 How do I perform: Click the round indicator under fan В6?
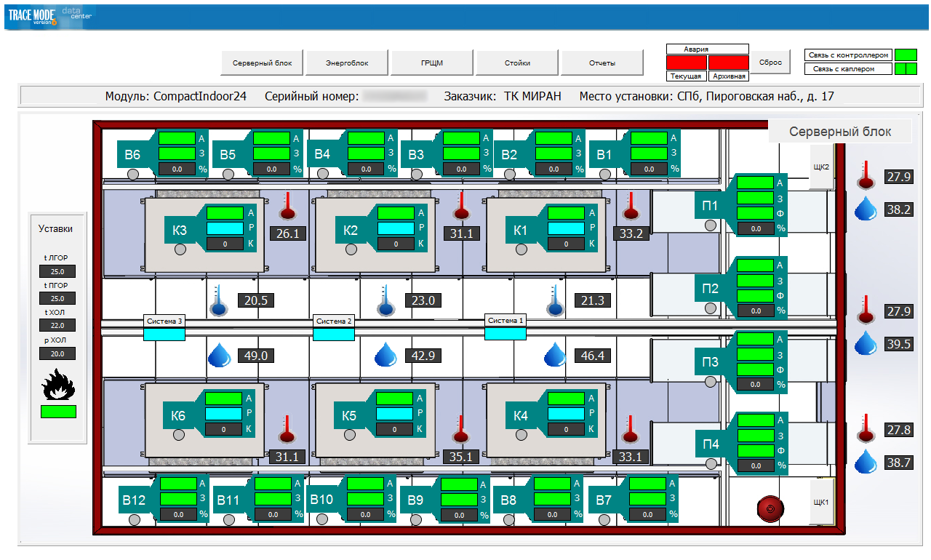133,174
